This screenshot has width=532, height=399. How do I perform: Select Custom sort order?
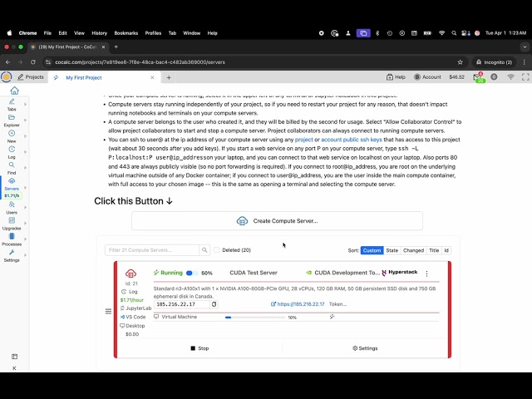(x=372, y=250)
